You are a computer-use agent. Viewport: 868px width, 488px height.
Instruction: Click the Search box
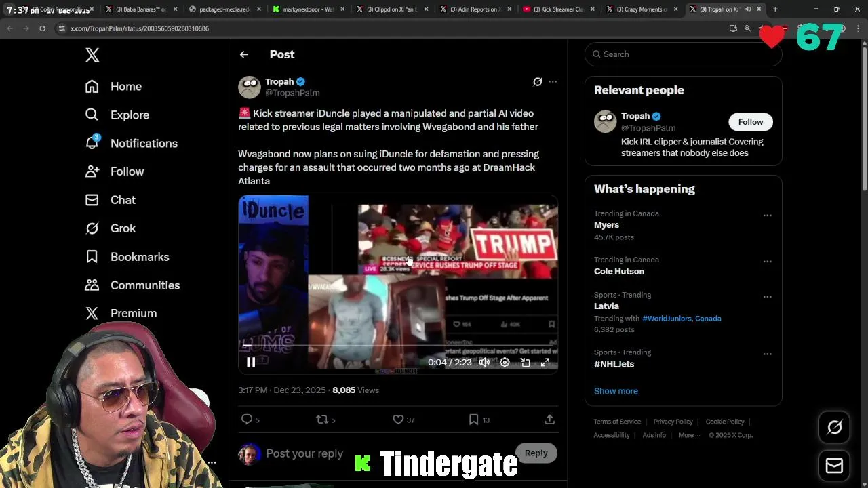(684, 54)
